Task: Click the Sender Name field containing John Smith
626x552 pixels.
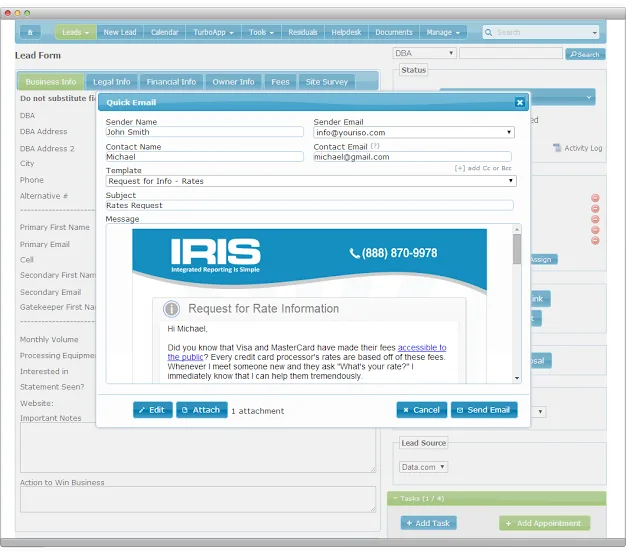Action: 204,132
